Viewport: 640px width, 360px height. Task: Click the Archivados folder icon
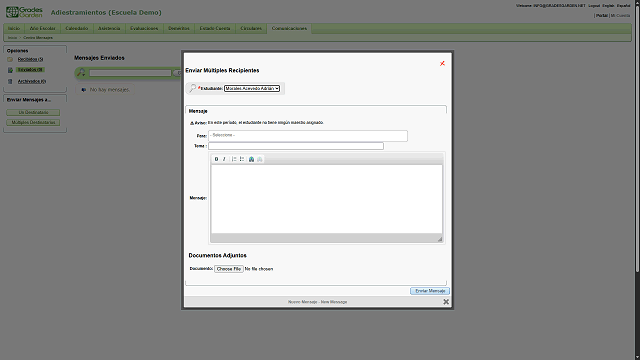coord(10,81)
